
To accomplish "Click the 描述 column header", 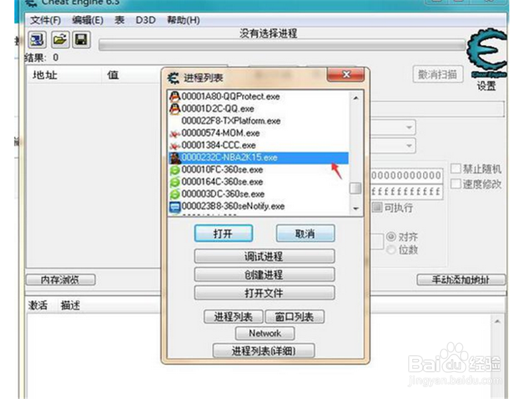I will point(70,305).
